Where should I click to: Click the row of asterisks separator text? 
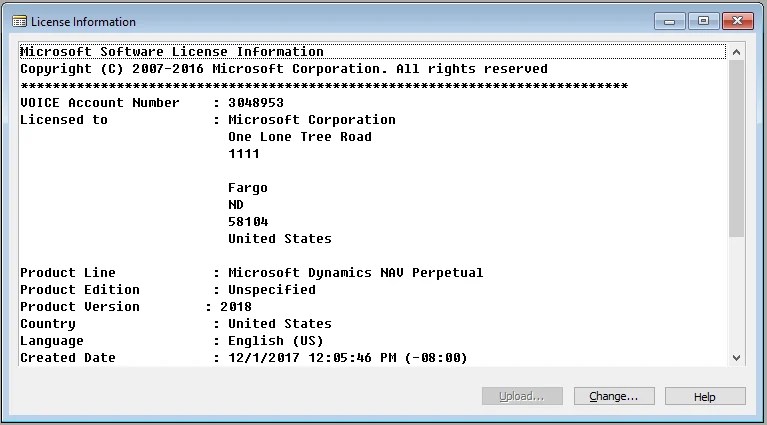click(x=324, y=86)
